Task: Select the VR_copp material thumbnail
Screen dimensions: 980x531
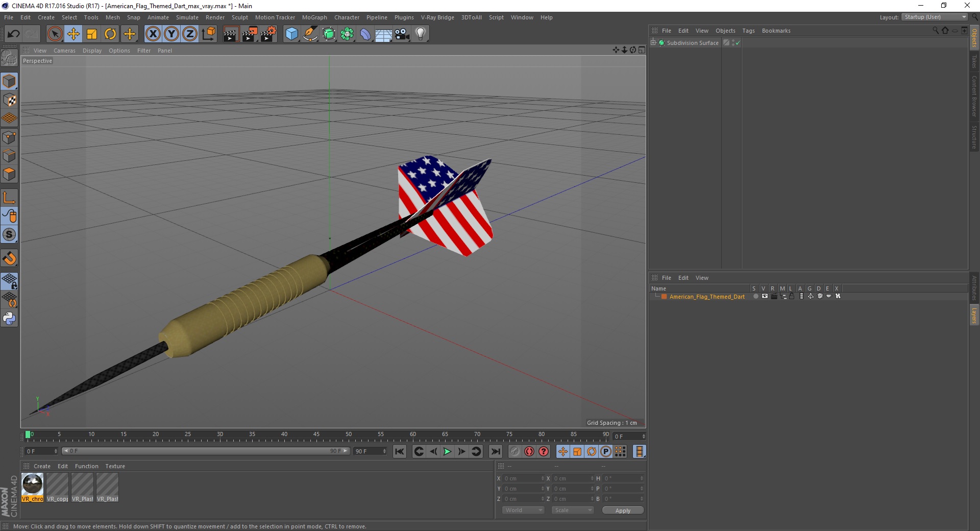Action: [x=58, y=488]
